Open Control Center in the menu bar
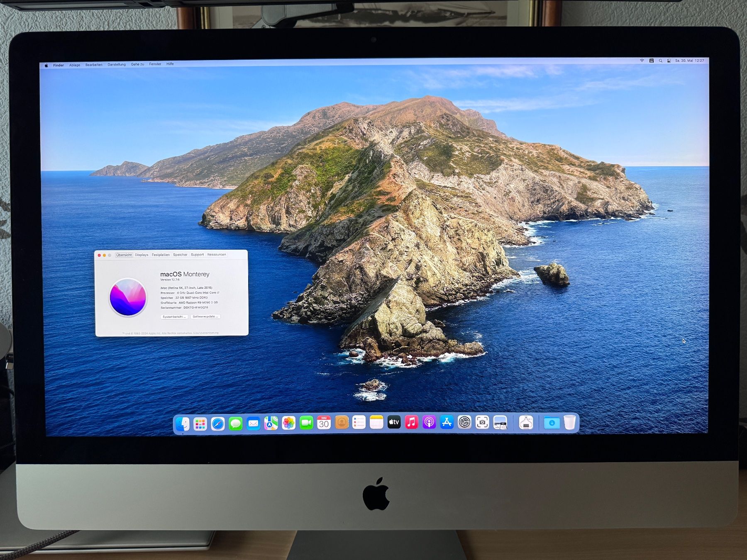The image size is (747, 560). 669,61
